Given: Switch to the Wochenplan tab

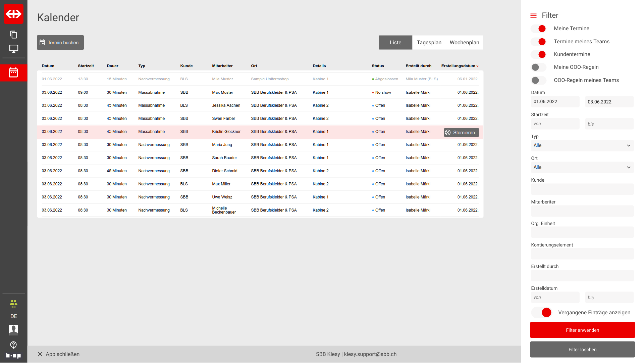Looking at the screenshot, I should click(x=464, y=43).
